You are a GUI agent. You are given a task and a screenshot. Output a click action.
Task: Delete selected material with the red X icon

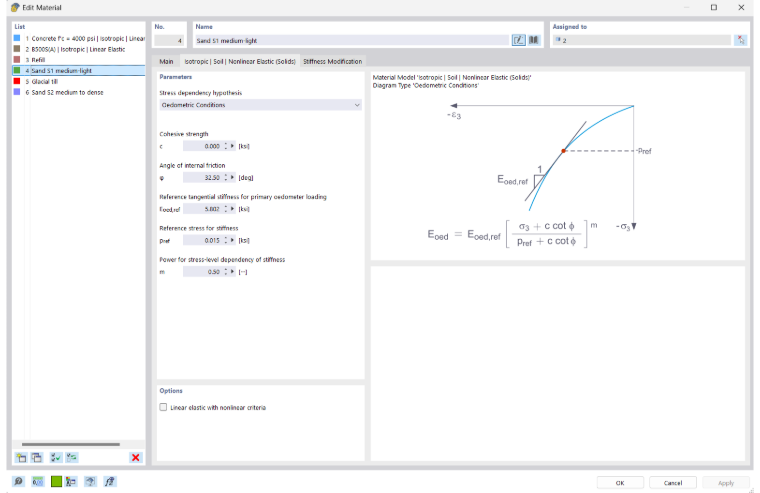tap(136, 457)
